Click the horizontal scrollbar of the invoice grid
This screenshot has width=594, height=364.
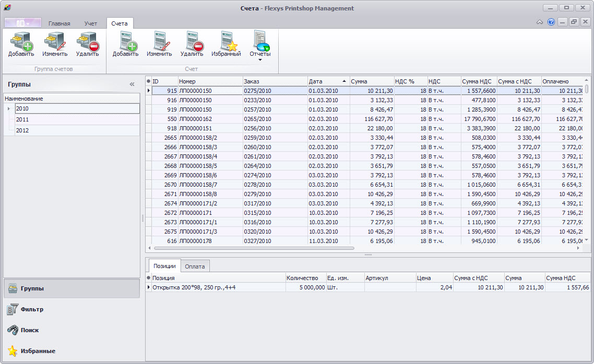point(254,248)
